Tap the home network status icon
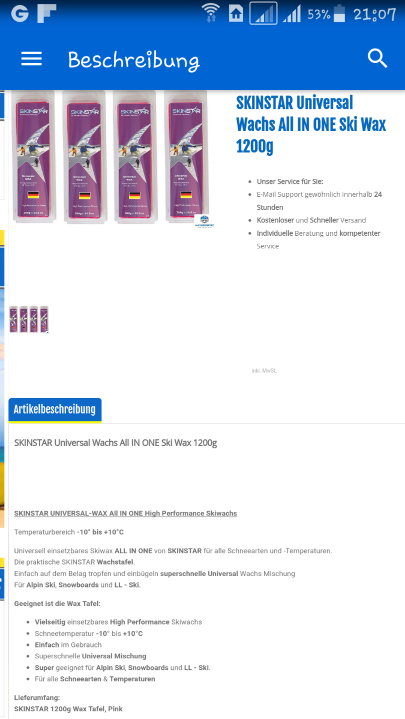405x719 pixels. coord(236,13)
